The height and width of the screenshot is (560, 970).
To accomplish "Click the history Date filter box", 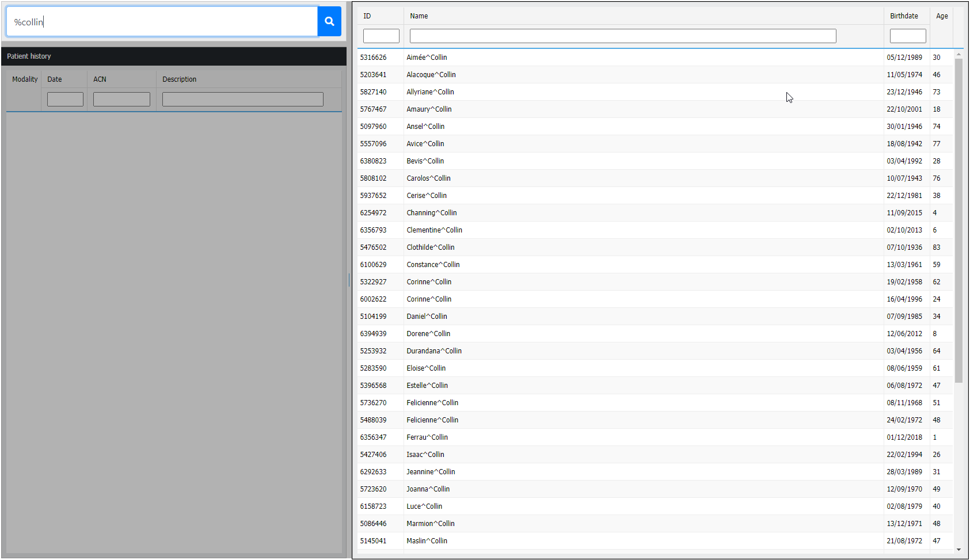I will pos(65,100).
